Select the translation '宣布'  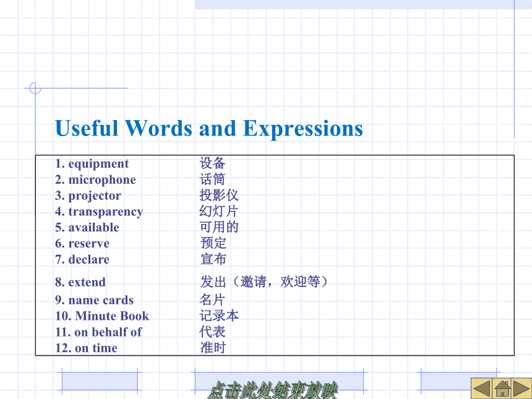pyautogui.click(x=213, y=259)
